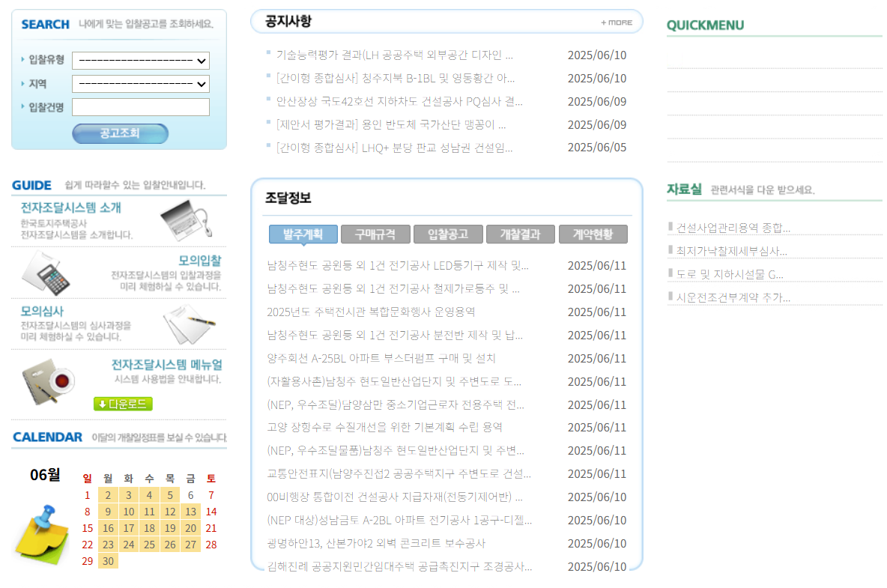Expand the 지역 selection dropdown
Image resolution: width=887 pixels, height=588 pixels.
point(140,84)
